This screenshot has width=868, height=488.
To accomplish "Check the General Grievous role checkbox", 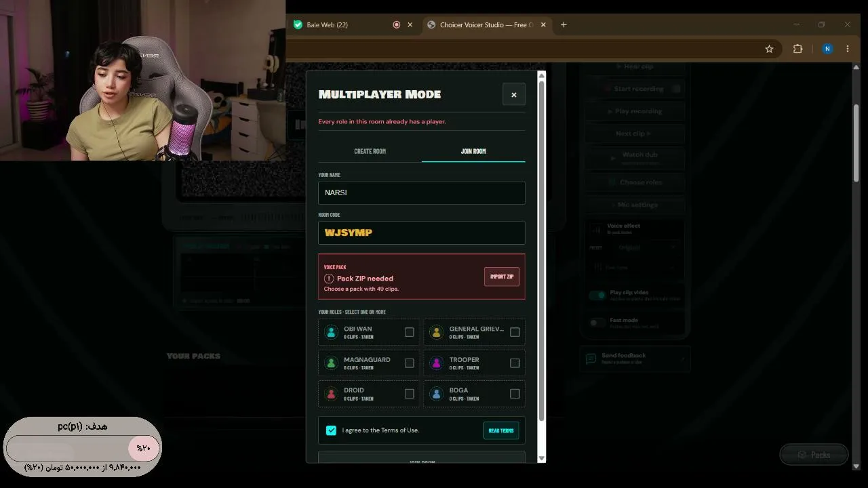I will pyautogui.click(x=515, y=332).
